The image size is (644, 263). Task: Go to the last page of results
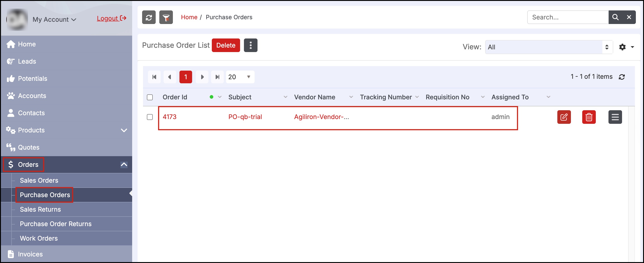pos(217,77)
